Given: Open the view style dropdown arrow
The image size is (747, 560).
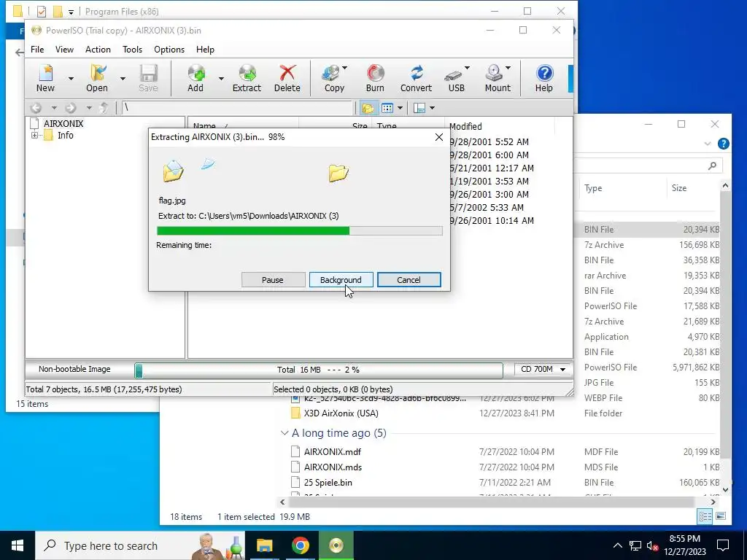Looking at the screenshot, I should coord(400,108).
